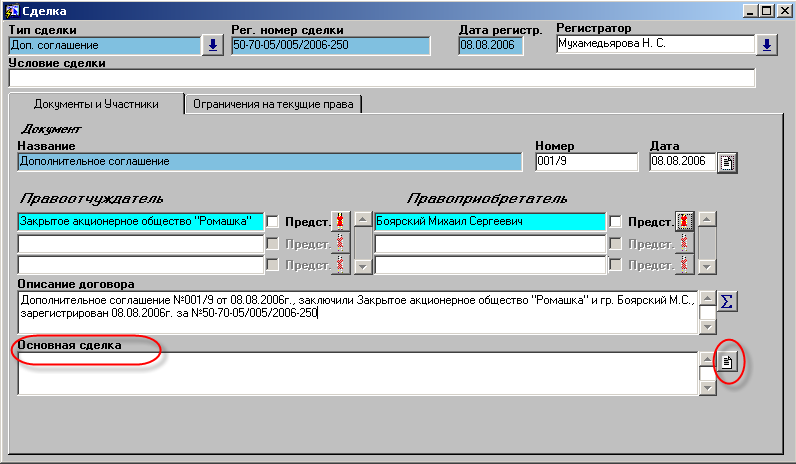Select Боярский Михаил Сергеевич field
Image resolution: width=796 pixels, height=464 pixels.
click(x=490, y=221)
